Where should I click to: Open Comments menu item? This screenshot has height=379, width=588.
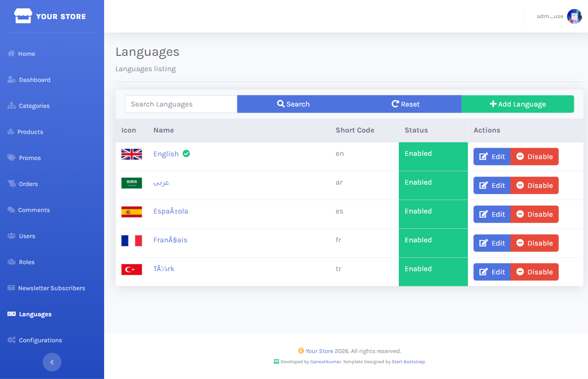(52, 210)
